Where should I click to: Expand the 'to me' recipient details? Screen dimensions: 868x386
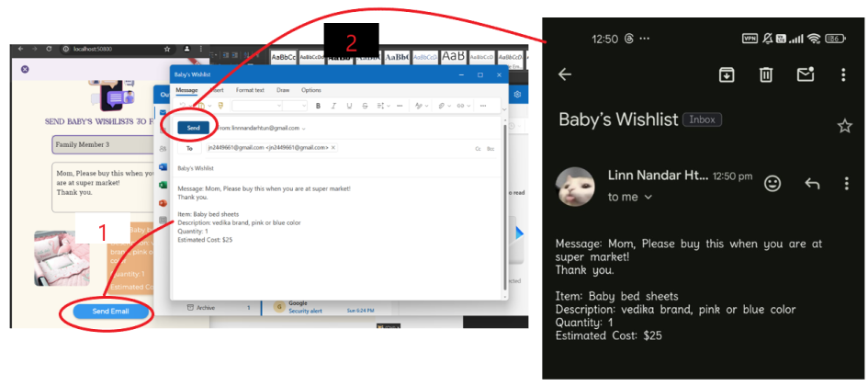(648, 197)
